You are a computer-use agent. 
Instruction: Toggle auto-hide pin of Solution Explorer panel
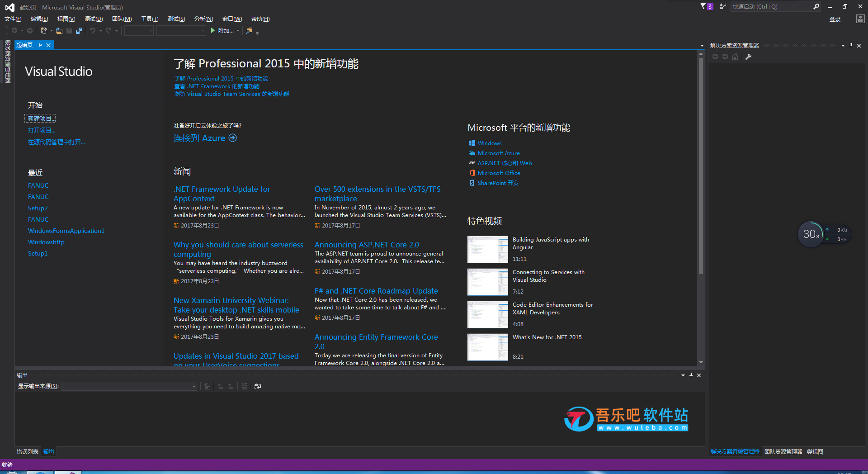pos(851,45)
